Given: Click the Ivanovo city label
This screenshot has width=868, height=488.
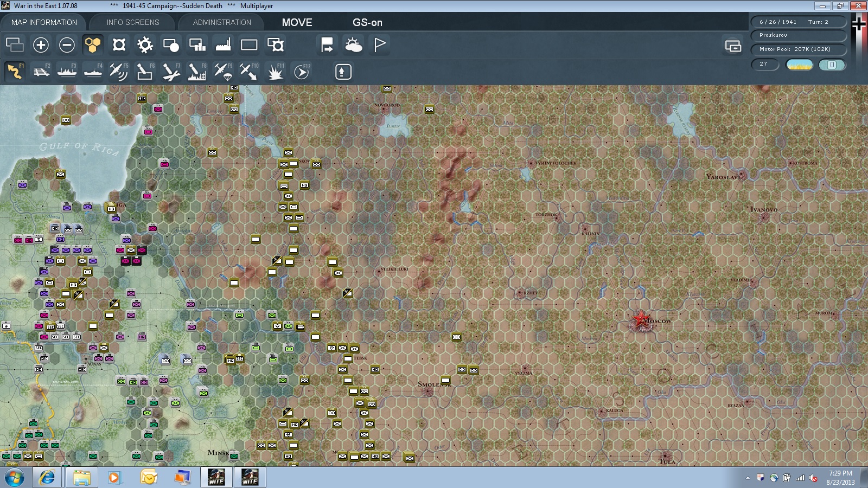Looking at the screenshot, I should 764,209.
